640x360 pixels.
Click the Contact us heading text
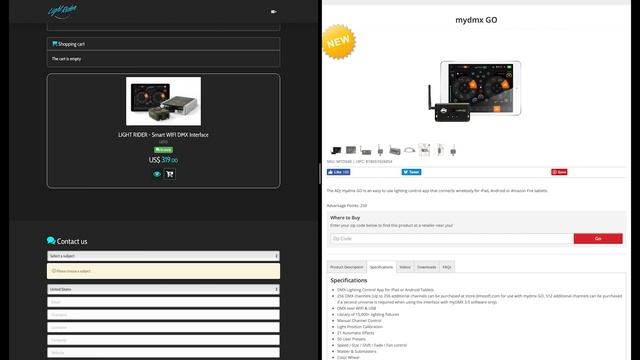(72, 241)
